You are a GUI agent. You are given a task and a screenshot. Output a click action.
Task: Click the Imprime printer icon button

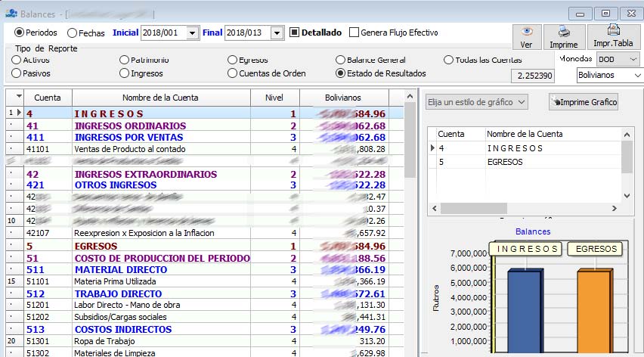564,37
